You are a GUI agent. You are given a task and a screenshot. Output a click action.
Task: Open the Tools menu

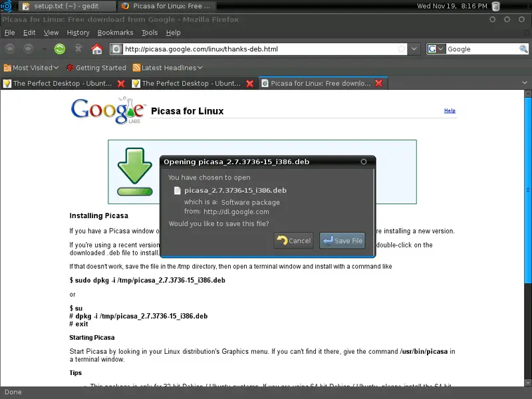(x=150, y=33)
